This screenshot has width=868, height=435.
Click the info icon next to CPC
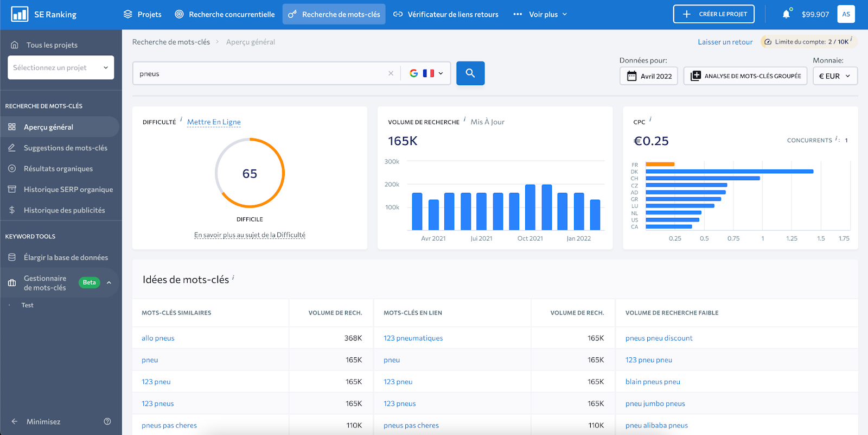pyautogui.click(x=650, y=119)
